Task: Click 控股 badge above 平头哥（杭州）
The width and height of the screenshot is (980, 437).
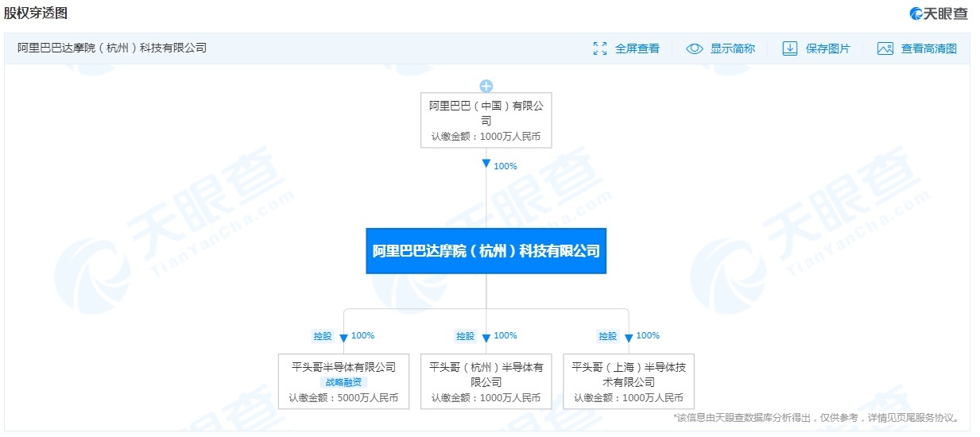Action: coord(465,336)
